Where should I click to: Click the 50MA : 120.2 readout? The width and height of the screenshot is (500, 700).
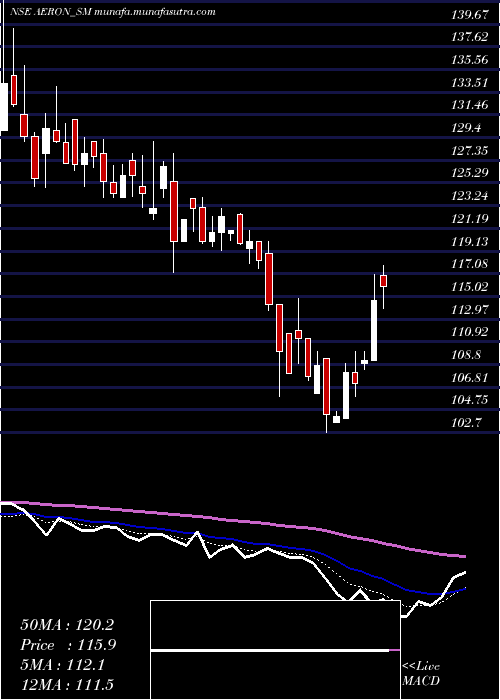point(67,625)
